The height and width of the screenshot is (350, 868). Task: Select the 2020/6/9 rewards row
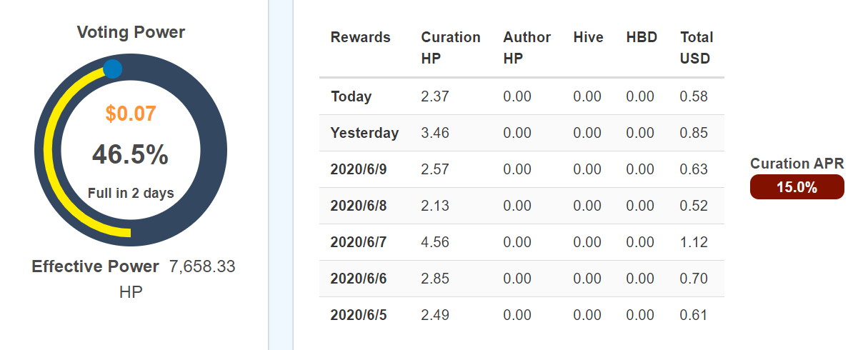(522, 169)
